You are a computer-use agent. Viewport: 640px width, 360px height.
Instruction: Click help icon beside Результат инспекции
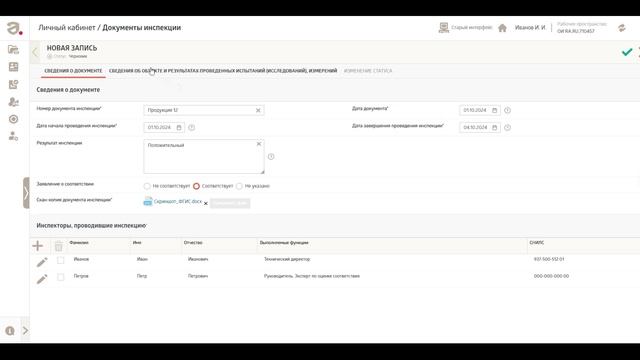coord(271,157)
